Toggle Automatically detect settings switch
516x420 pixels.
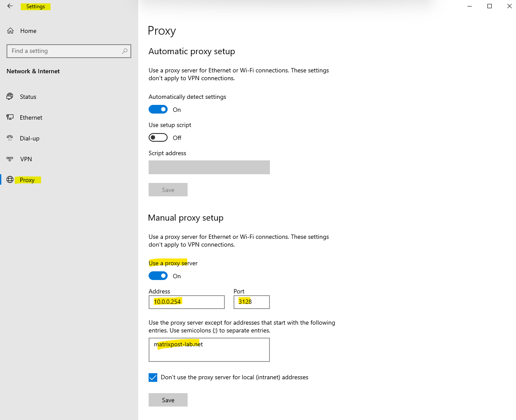tap(158, 109)
